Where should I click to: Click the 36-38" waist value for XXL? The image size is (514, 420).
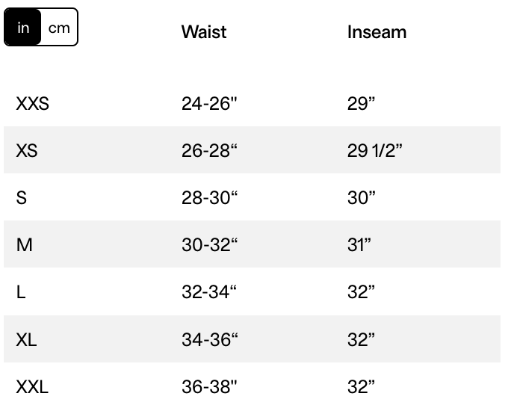coord(208,387)
